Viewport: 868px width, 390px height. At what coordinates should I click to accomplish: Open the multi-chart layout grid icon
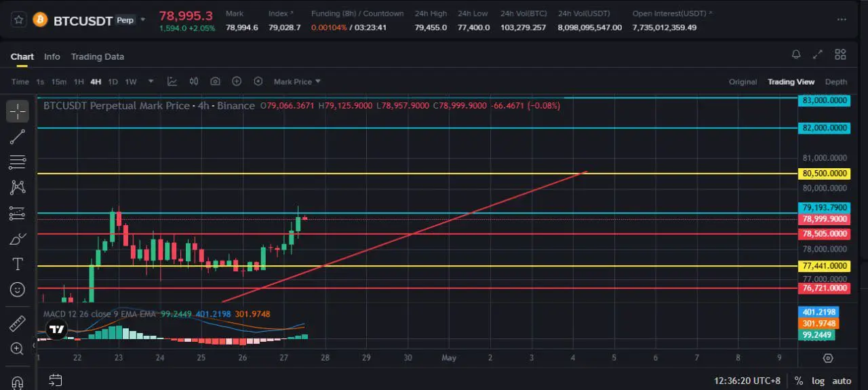[840, 55]
